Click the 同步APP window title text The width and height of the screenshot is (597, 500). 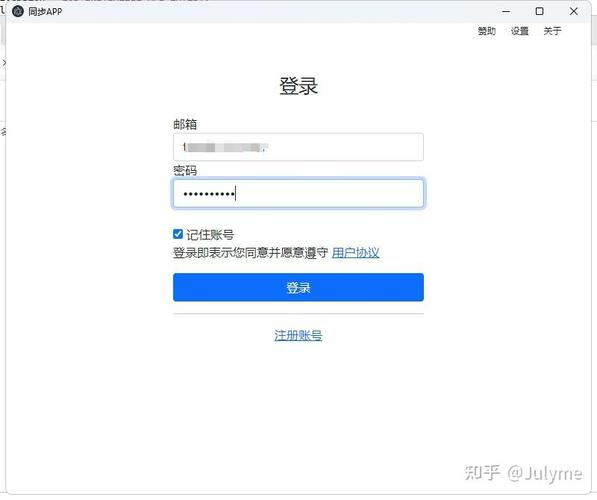tap(45, 11)
